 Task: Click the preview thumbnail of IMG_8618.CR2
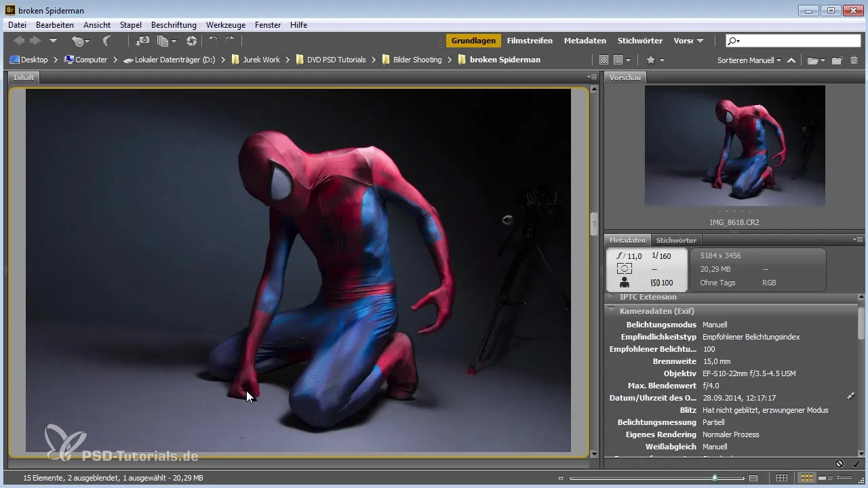point(734,146)
